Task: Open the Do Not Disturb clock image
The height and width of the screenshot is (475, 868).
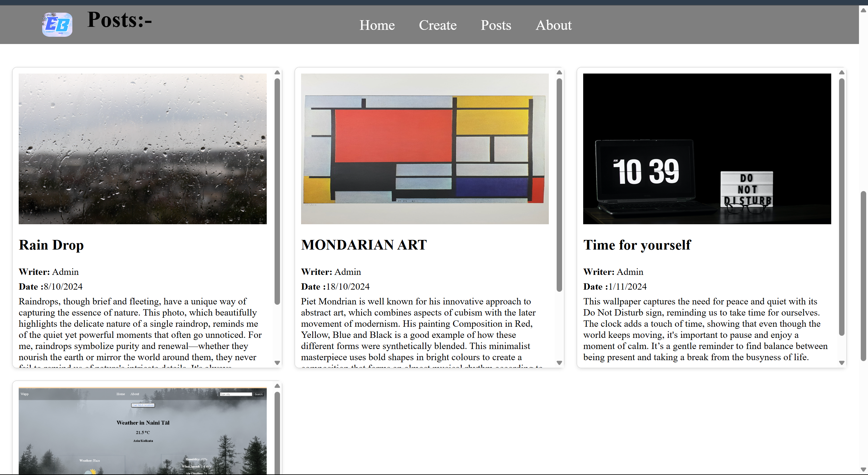Action: [x=706, y=149]
